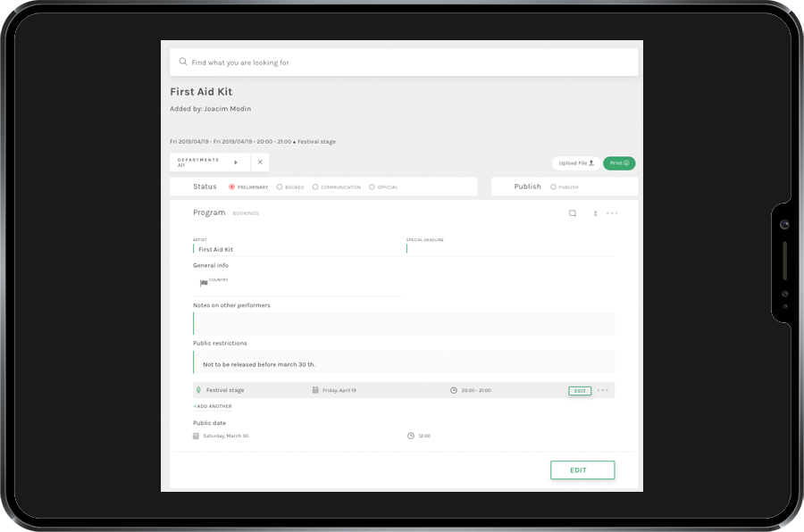Click the large Edit button at bottom
The image size is (804, 532).
pyautogui.click(x=582, y=470)
